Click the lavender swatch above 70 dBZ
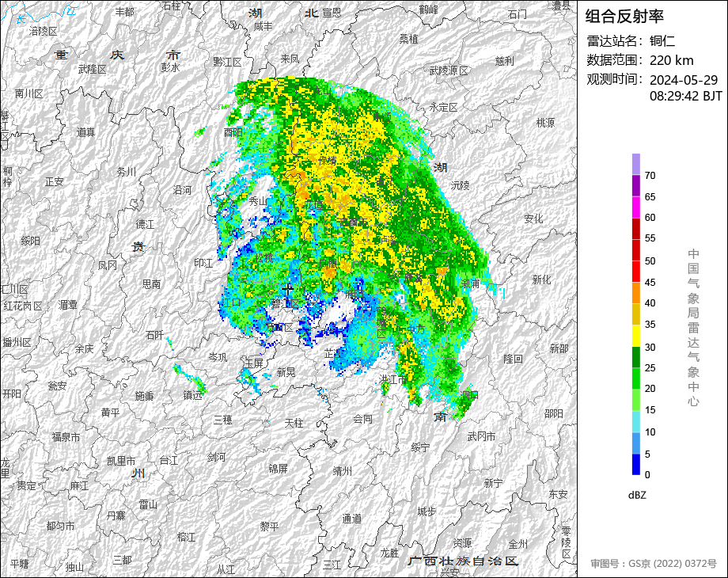Viewport: 728px width, 578px height. click(636, 164)
